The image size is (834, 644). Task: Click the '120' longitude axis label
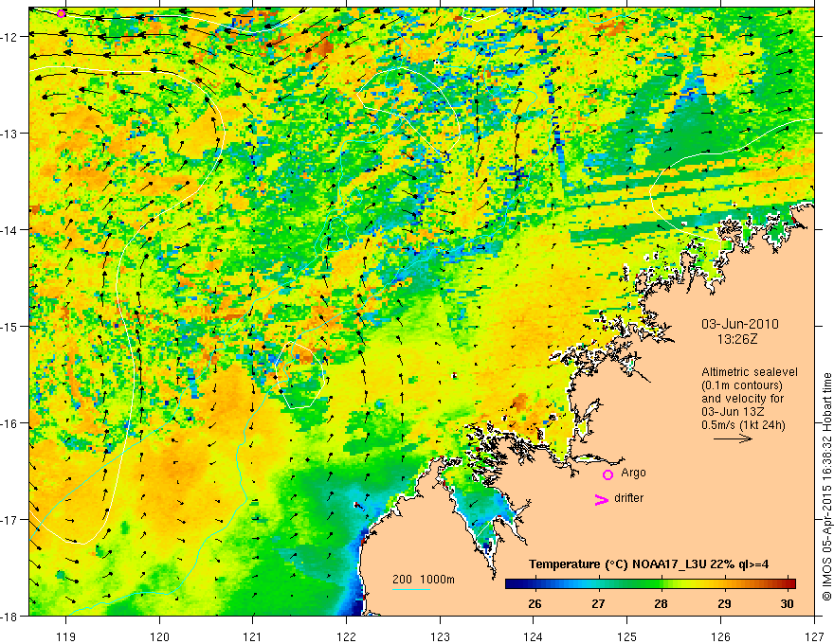pos(159,636)
